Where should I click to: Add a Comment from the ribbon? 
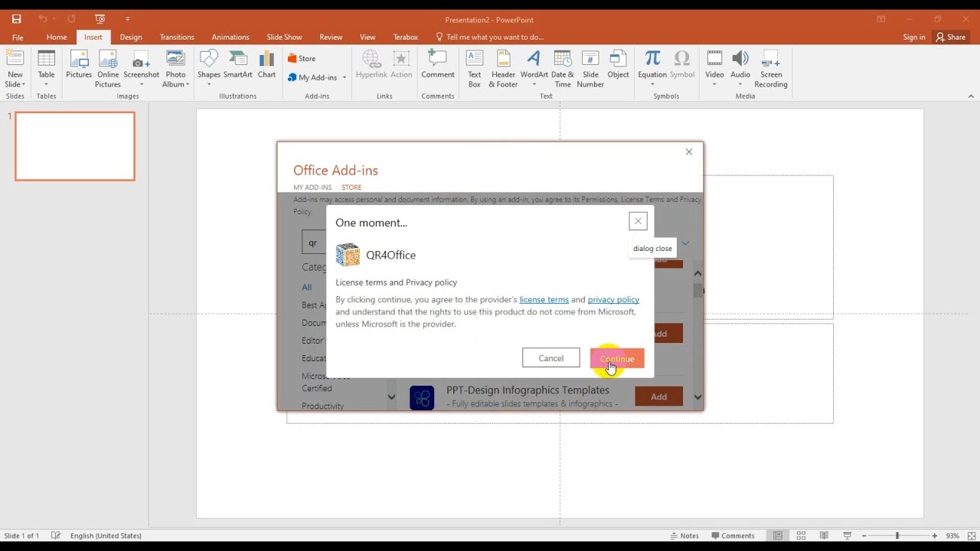[438, 64]
